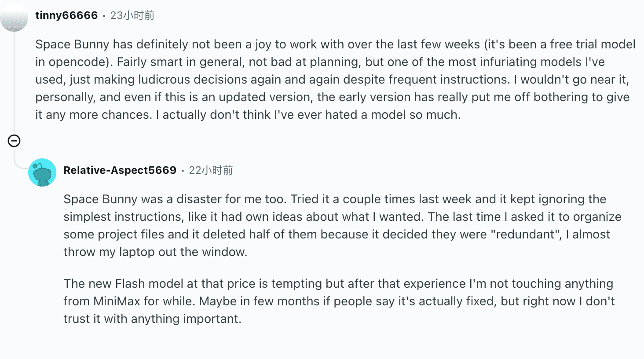The height and width of the screenshot is (359, 644).
Task: Visit the Relative-Aspect5669 username profile
Action: point(120,170)
